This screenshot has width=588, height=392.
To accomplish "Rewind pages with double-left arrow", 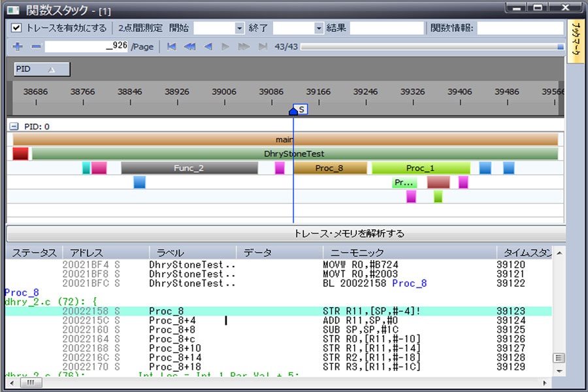I will pyautogui.click(x=189, y=46).
